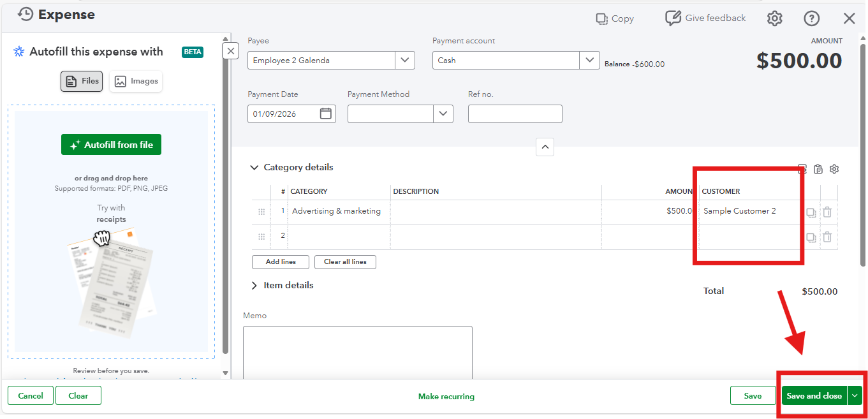Duplicate line 1 using copy icon
868x419 pixels.
[x=811, y=212]
